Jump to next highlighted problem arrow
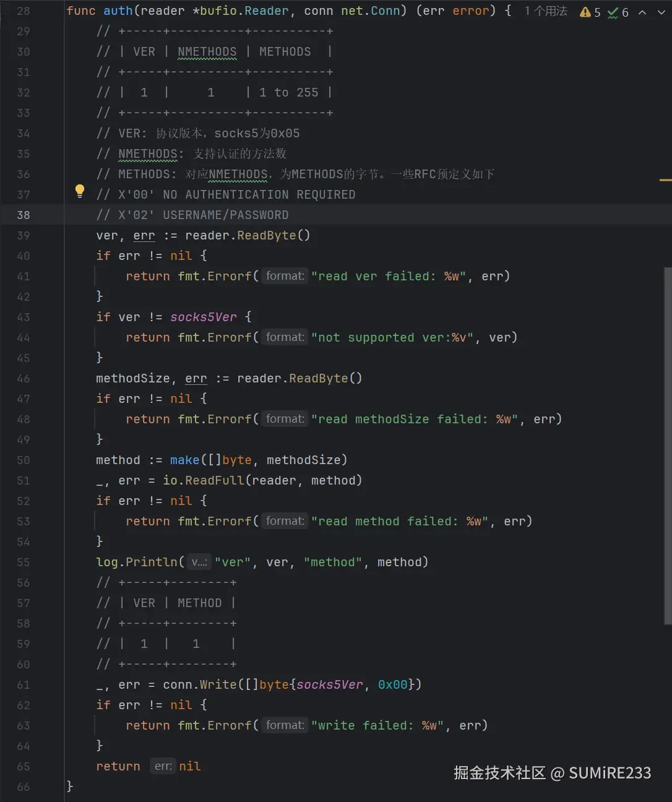 661,12
